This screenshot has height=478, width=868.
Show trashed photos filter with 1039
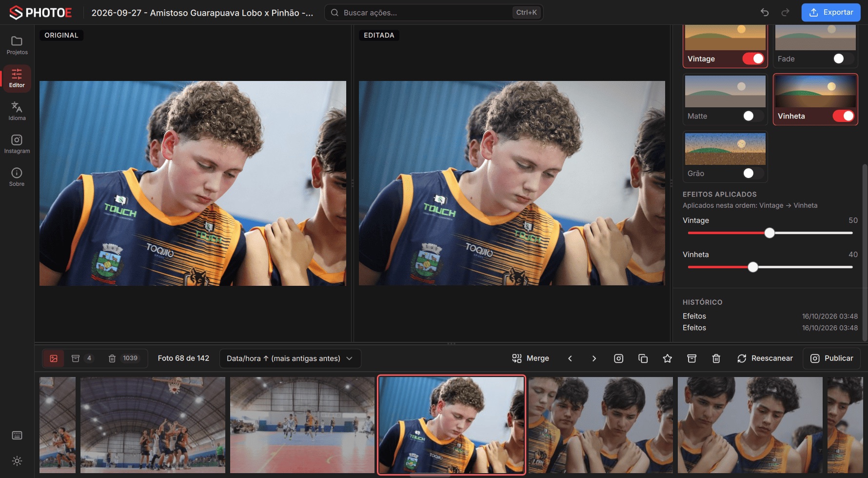(x=123, y=358)
